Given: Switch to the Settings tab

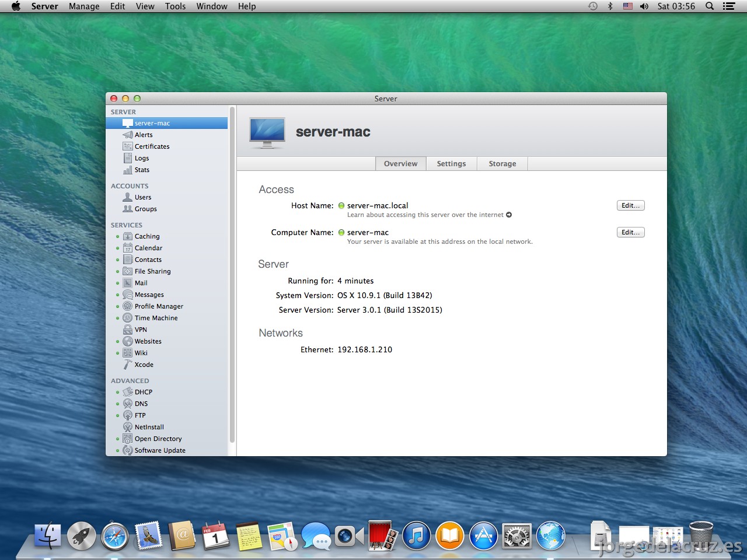Looking at the screenshot, I should 452,164.
